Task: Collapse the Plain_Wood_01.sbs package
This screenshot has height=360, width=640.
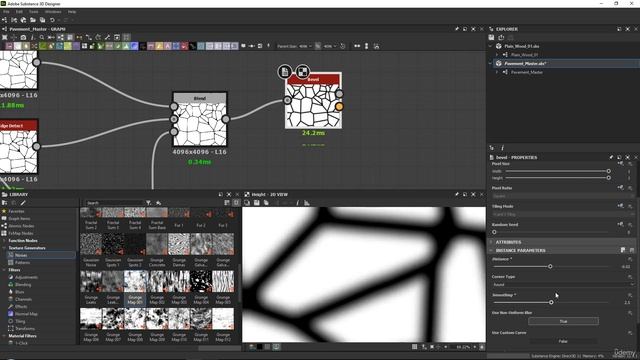Action: point(491,46)
